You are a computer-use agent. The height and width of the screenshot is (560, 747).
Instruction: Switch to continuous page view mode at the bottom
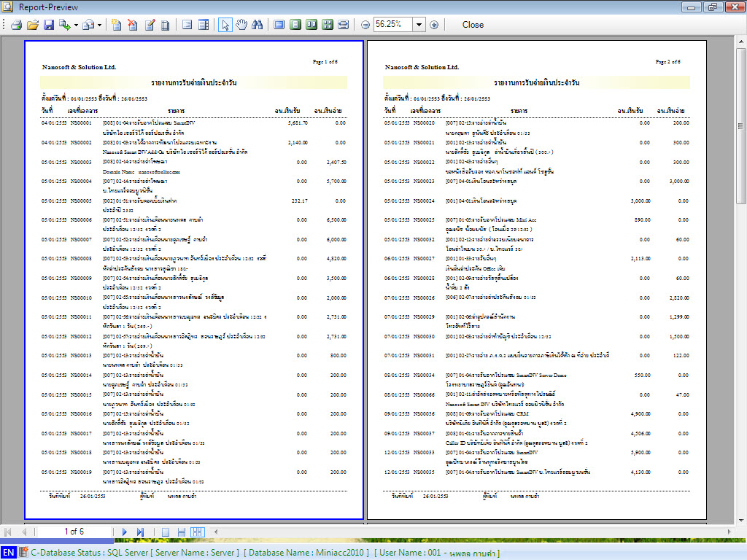click(x=181, y=532)
